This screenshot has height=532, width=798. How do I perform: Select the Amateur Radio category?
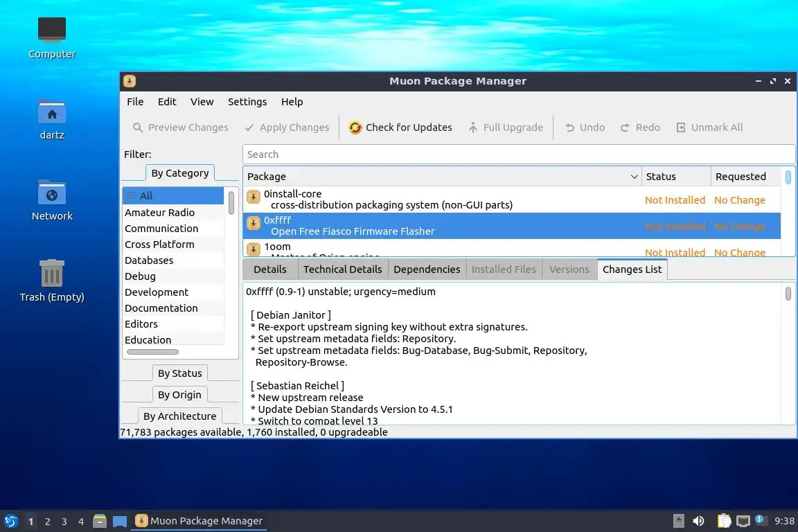[x=173, y=212]
